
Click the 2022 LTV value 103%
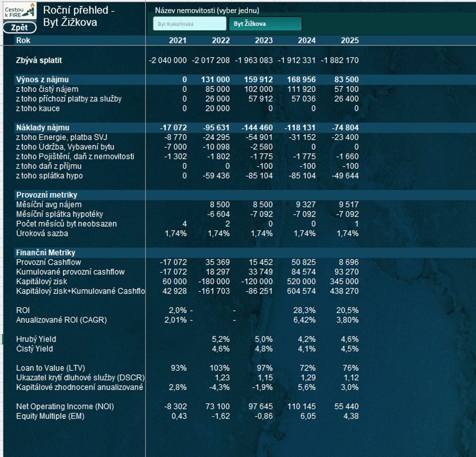coord(219,368)
